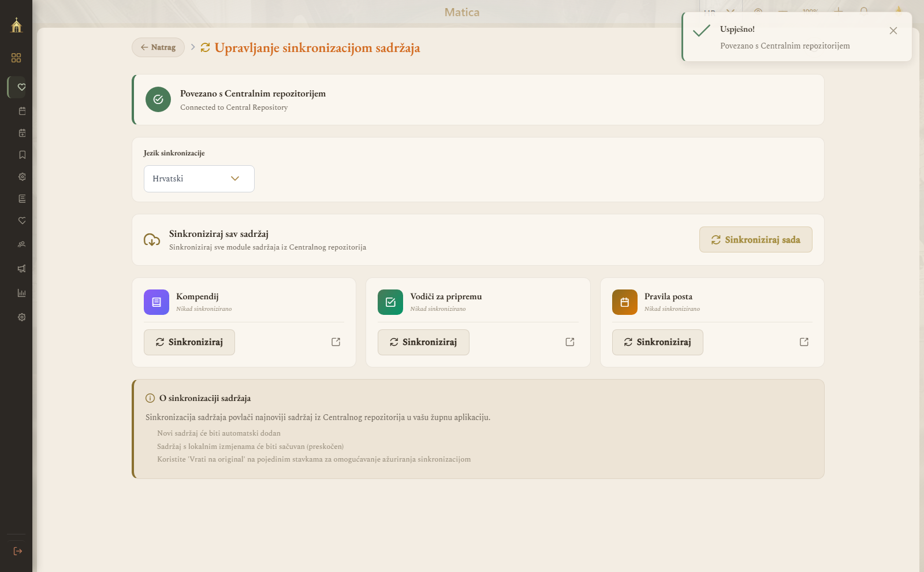Open the bar chart statistics icon
924x572 pixels.
tap(22, 293)
